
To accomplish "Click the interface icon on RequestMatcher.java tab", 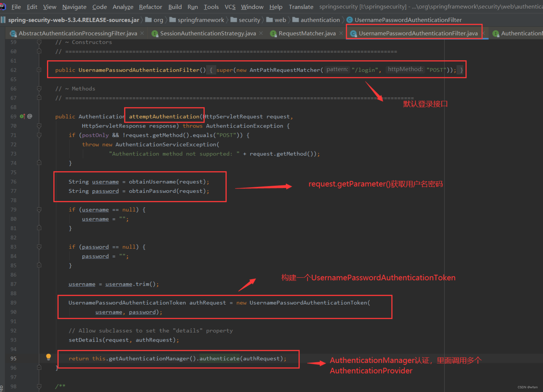I will [x=273, y=33].
